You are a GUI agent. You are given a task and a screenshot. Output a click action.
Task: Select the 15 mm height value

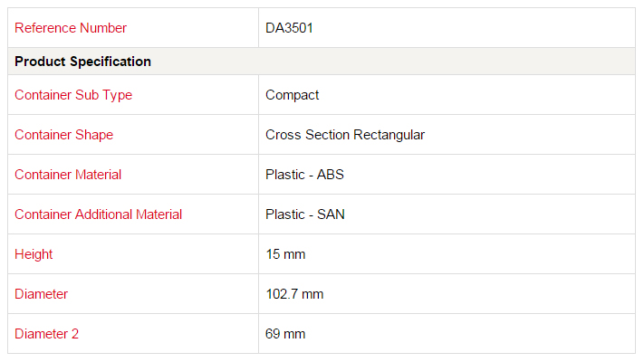click(x=285, y=254)
